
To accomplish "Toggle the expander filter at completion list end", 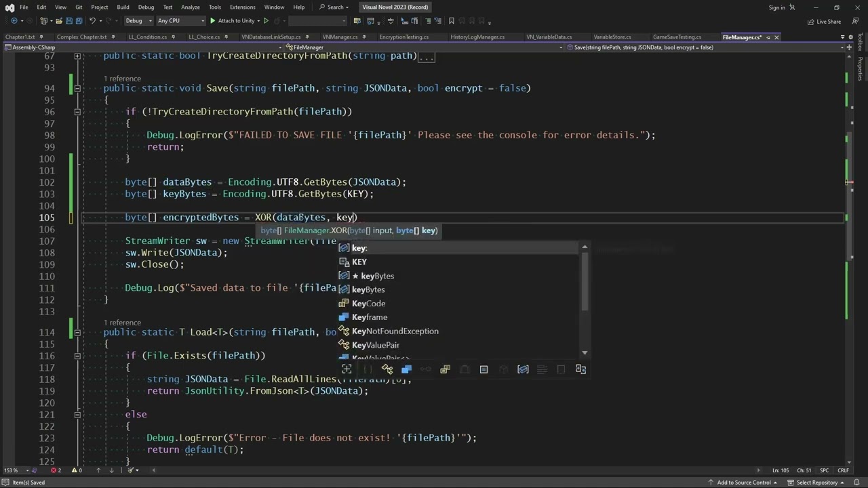I will [580, 369].
